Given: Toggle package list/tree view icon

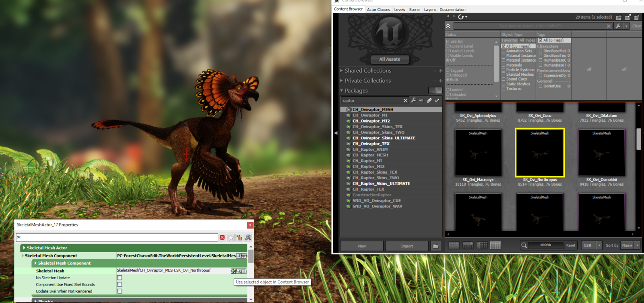Looking at the screenshot, I should point(435,91).
